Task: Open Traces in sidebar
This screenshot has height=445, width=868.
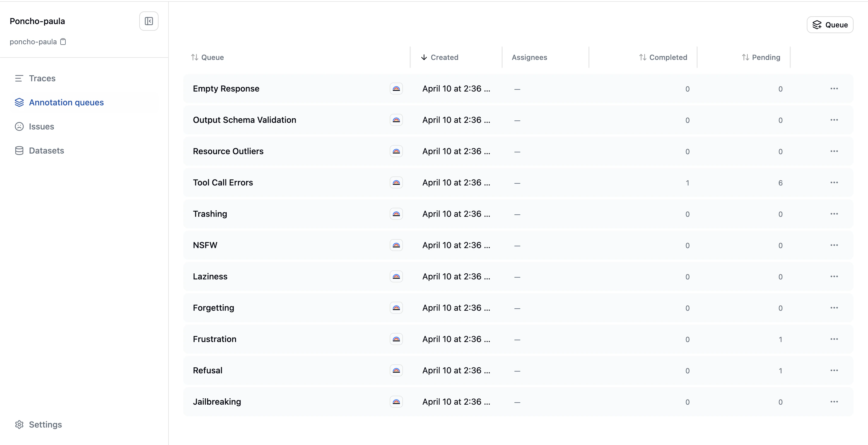Action: (x=42, y=78)
